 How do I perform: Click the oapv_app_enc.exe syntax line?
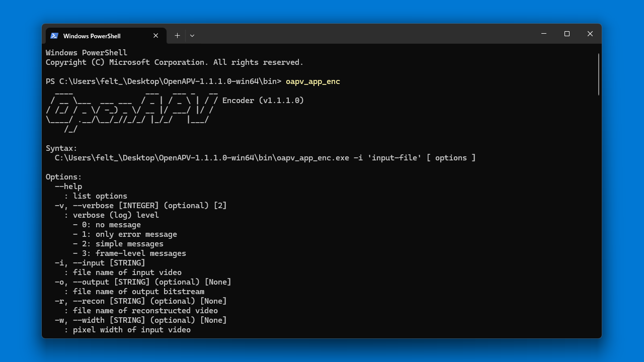(265, 158)
